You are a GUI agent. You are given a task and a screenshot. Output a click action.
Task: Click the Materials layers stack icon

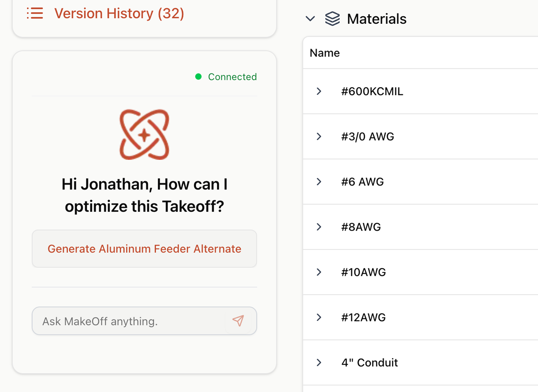pyautogui.click(x=332, y=19)
